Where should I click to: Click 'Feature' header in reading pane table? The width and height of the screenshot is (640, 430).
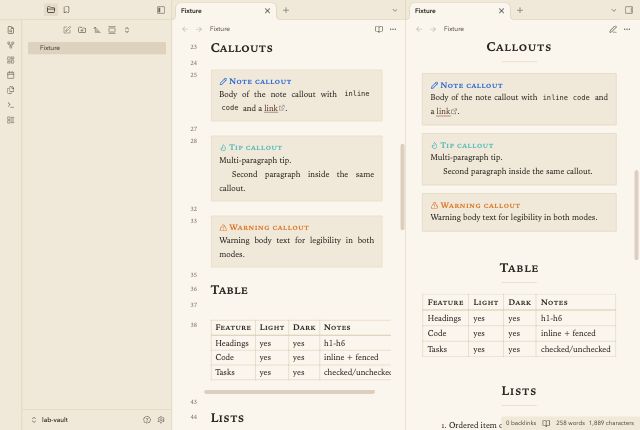pyautogui.click(x=445, y=302)
